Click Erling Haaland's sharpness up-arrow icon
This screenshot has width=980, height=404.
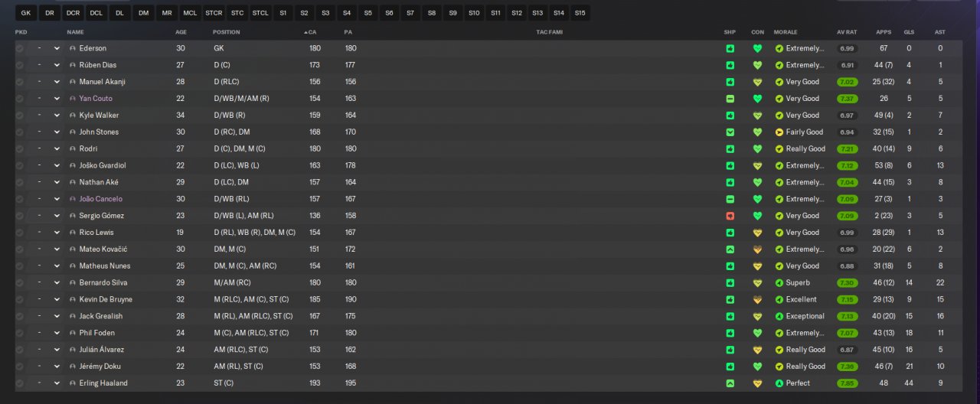tap(730, 383)
